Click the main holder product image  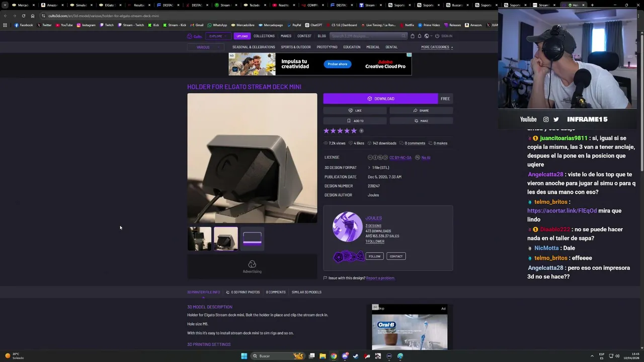click(x=252, y=158)
